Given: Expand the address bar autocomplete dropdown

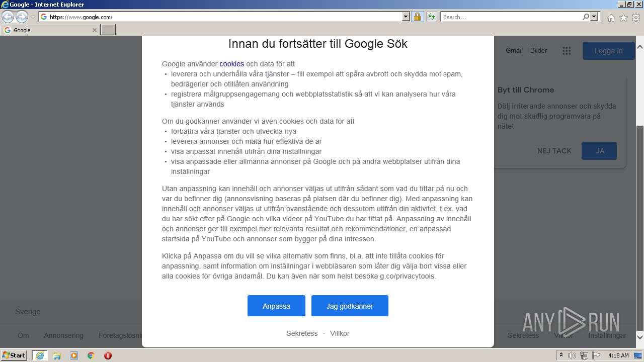Looking at the screenshot, I should tap(406, 17).
